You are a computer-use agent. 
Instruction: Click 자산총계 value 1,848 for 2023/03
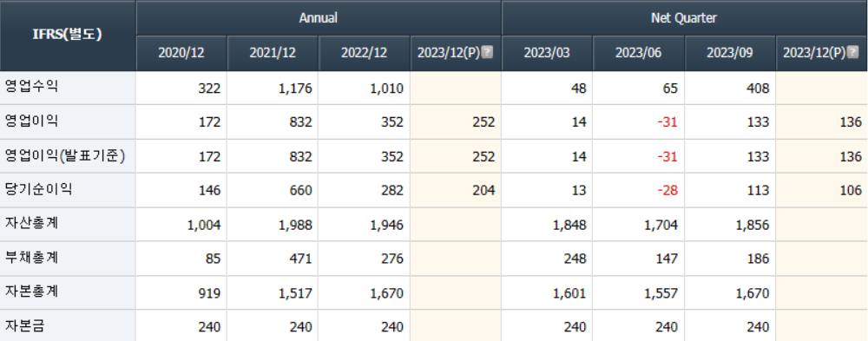569,225
